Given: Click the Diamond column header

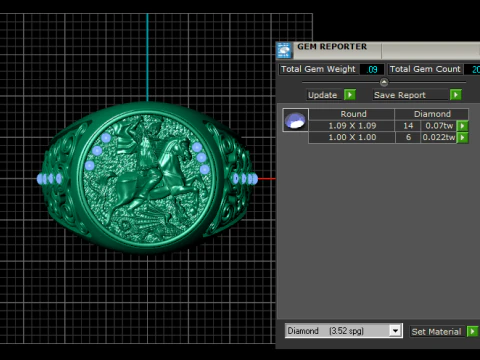Looking at the screenshot, I should click(x=432, y=114).
